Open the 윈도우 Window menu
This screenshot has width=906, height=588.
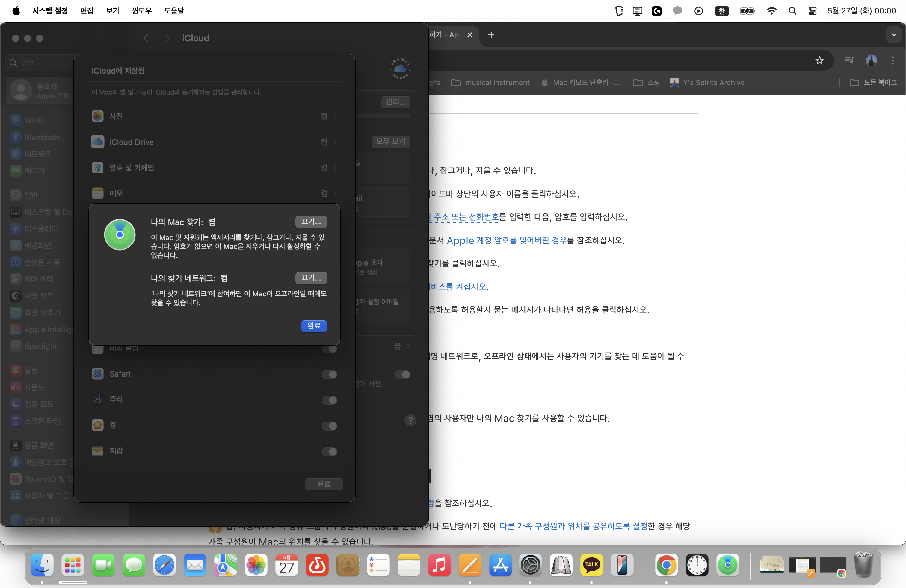(x=142, y=11)
